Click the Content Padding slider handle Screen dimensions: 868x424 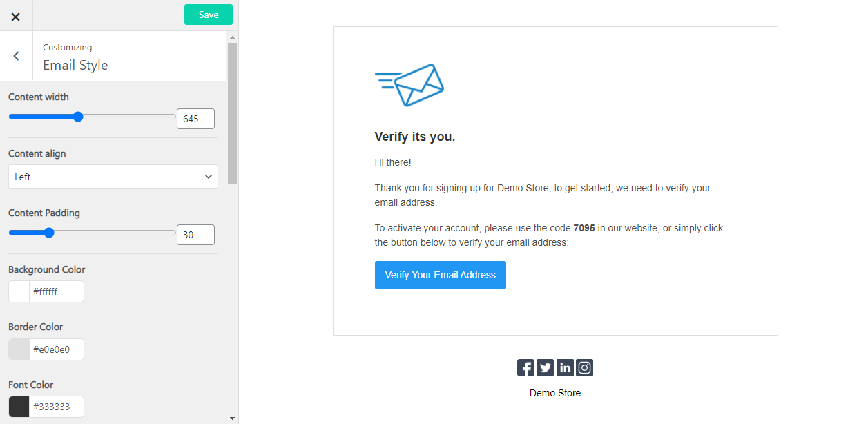(x=49, y=233)
